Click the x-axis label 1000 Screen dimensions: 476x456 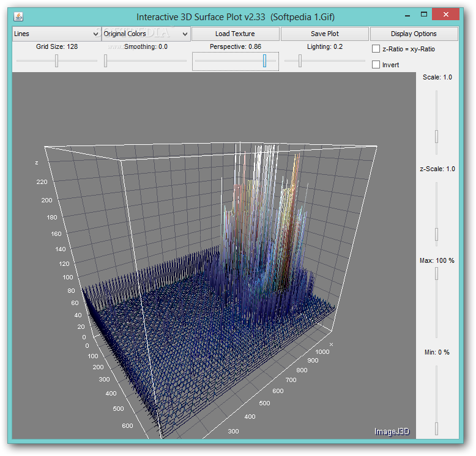click(322, 351)
